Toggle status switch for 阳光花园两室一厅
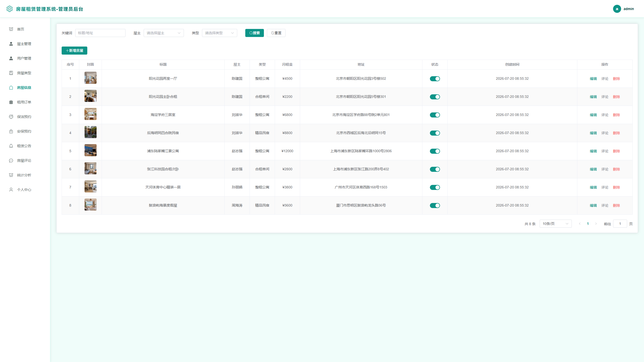Viewport: 644px width, 362px height. [x=435, y=79]
